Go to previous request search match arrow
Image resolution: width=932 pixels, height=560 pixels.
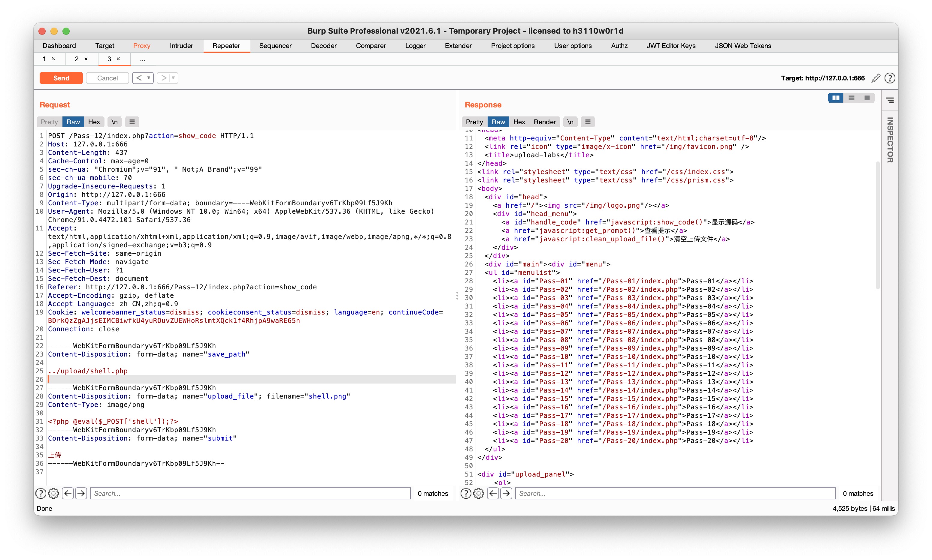[68, 493]
